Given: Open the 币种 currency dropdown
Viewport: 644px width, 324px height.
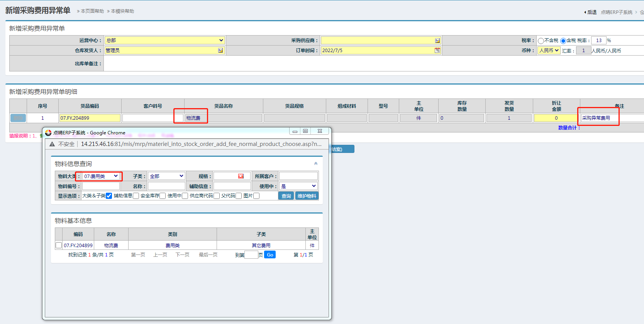Looking at the screenshot, I should pos(549,51).
